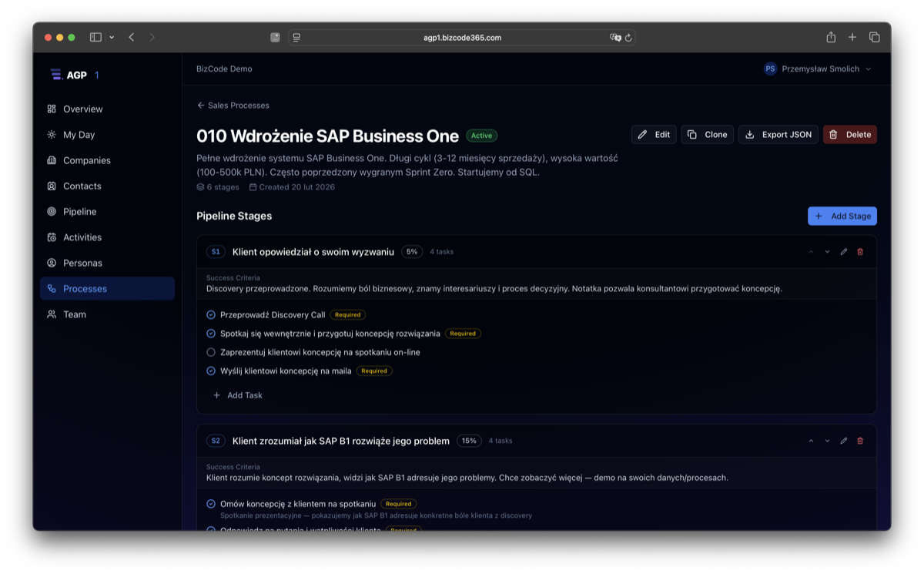The width and height of the screenshot is (924, 574).
Task: Uncheck the Wyślij klientowi koncepcję na maila task
Action: (210, 371)
